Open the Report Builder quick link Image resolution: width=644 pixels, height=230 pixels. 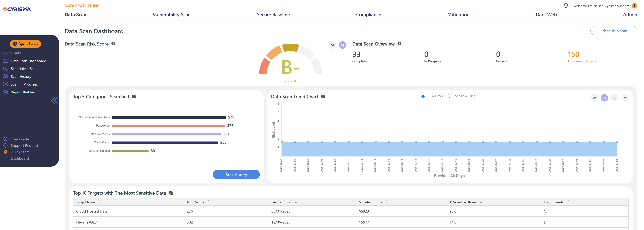[22, 92]
